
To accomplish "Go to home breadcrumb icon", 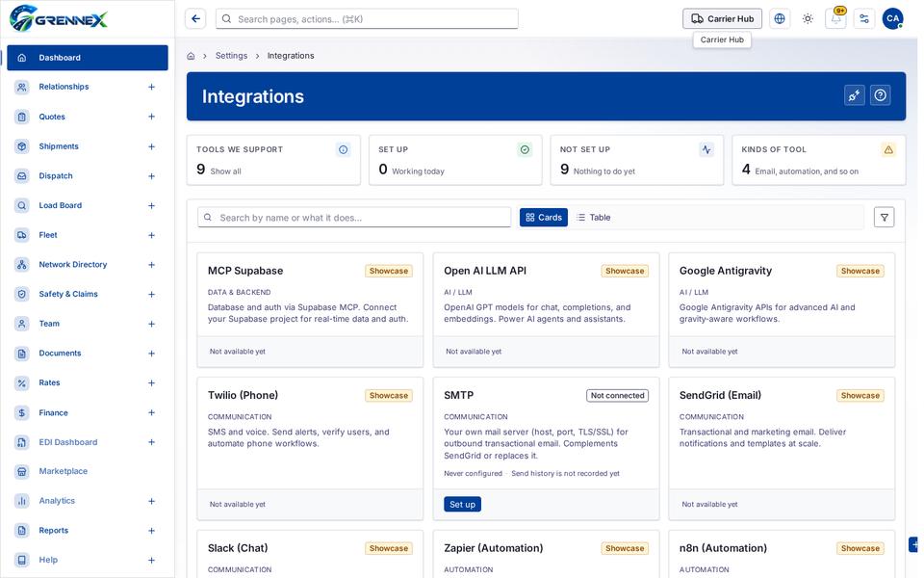I will tap(191, 56).
